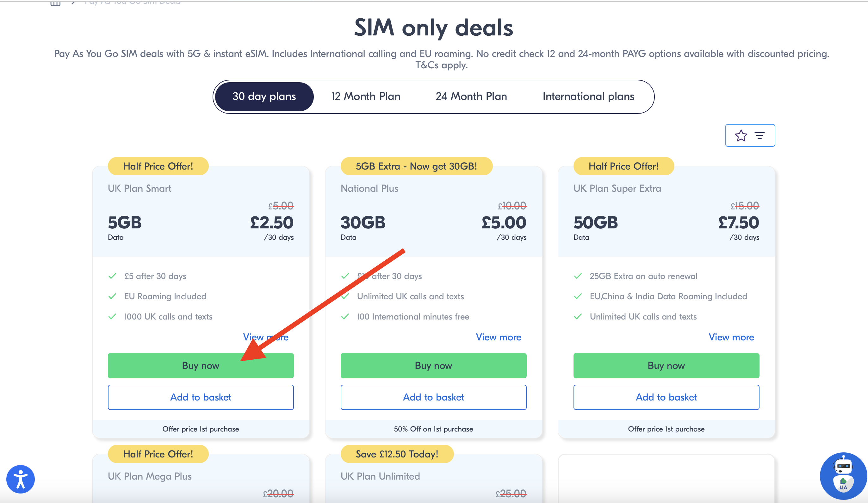Click the home breadcrumb icon
The height and width of the screenshot is (503, 868).
click(x=55, y=3)
